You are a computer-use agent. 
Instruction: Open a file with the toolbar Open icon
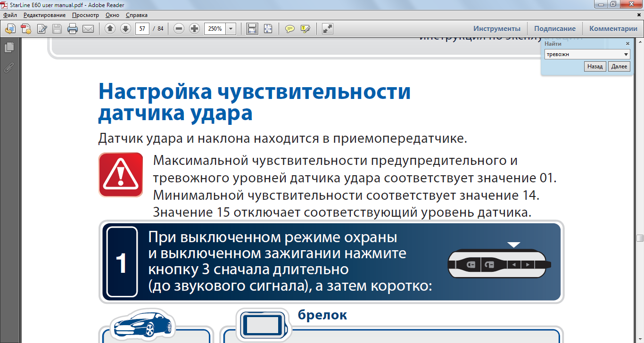click(10, 29)
